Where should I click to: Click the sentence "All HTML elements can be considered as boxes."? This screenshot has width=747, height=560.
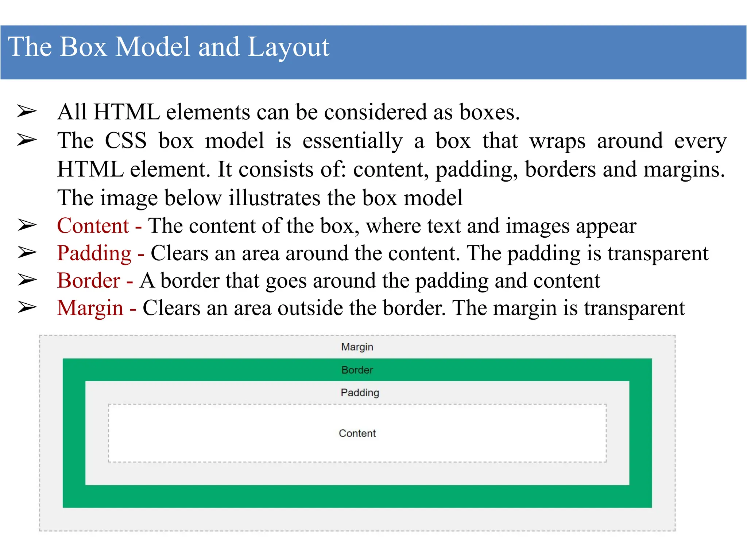coord(289,112)
